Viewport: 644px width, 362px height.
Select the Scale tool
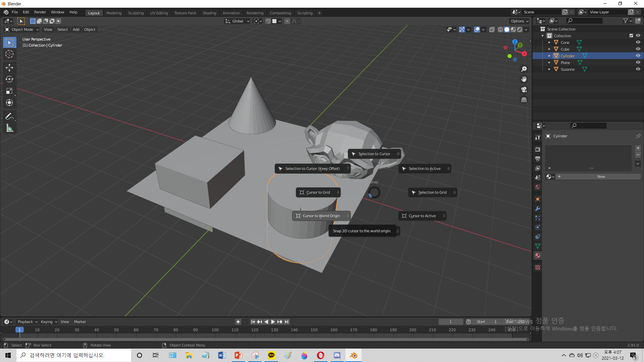[9, 91]
